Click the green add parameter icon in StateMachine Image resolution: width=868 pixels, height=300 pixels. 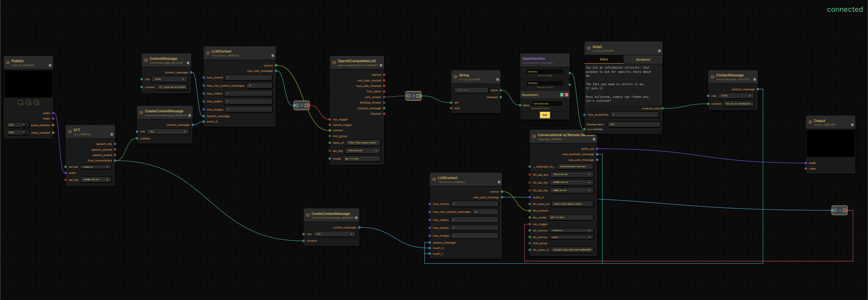562,95
